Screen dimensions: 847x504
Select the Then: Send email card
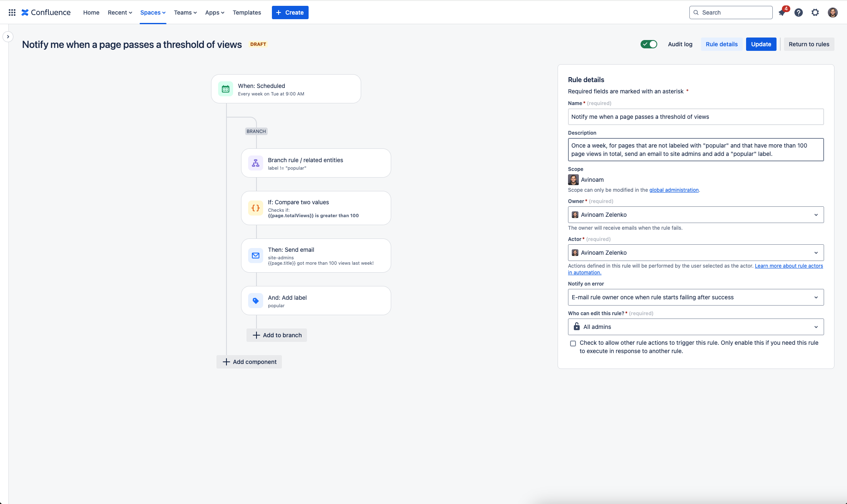pyautogui.click(x=316, y=256)
